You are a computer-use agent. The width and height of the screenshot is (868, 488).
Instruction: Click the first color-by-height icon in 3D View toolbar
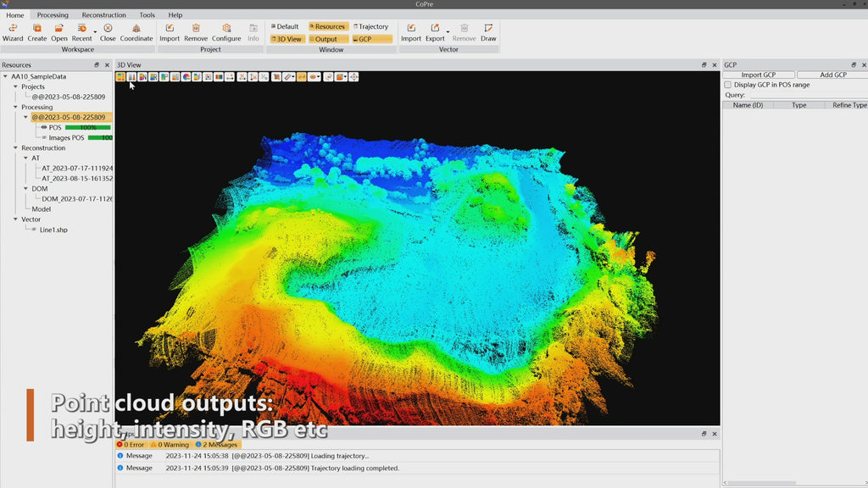click(x=121, y=77)
